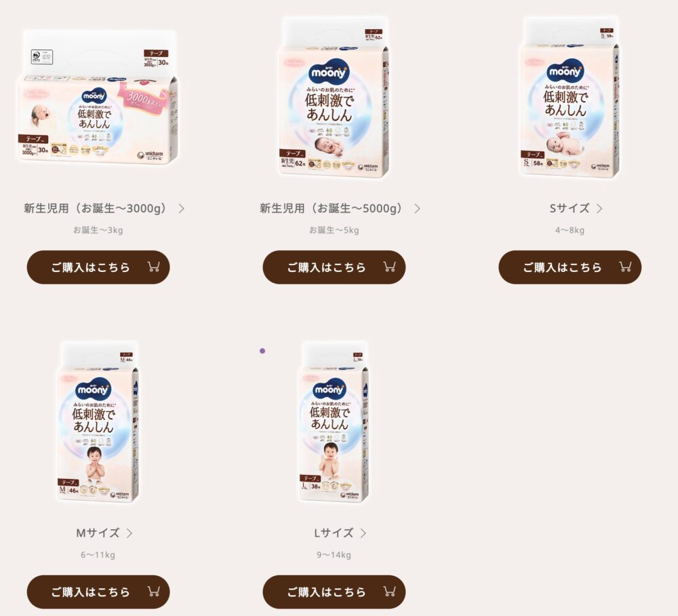Image resolution: width=678 pixels, height=616 pixels.
Task: Select the Moony Sサイズ 58-count package image
Action: click(x=570, y=97)
